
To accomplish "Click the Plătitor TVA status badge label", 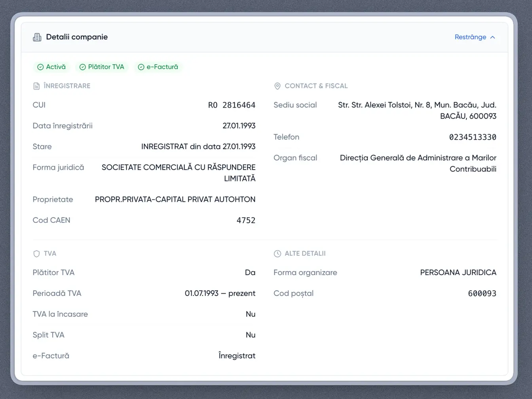I will tap(106, 67).
